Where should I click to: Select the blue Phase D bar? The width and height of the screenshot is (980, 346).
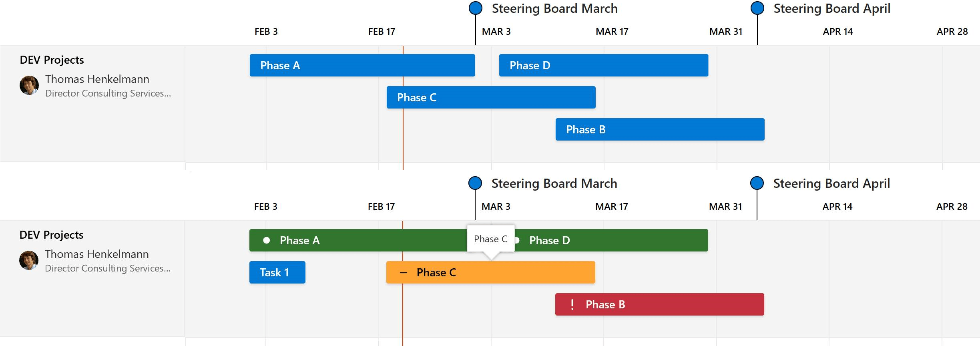[x=603, y=65]
